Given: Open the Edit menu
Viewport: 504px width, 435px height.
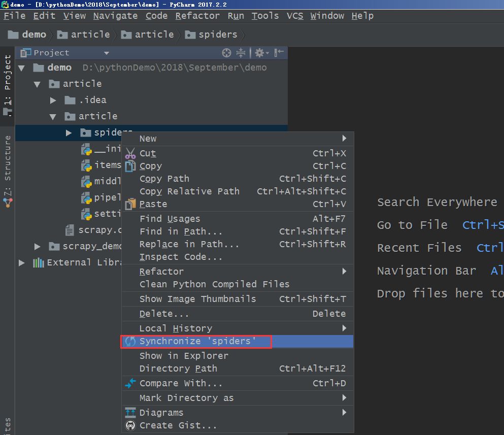Looking at the screenshot, I should tap(44, 16).
